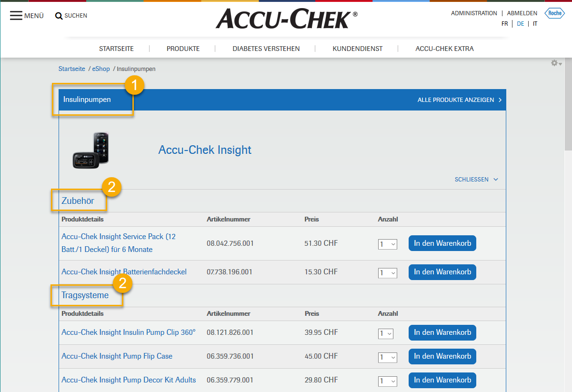Open quantity dropdown for Decor Kit Adults
Image resolution: width=572 pixels, height=392 pixels.
point(387,381)
